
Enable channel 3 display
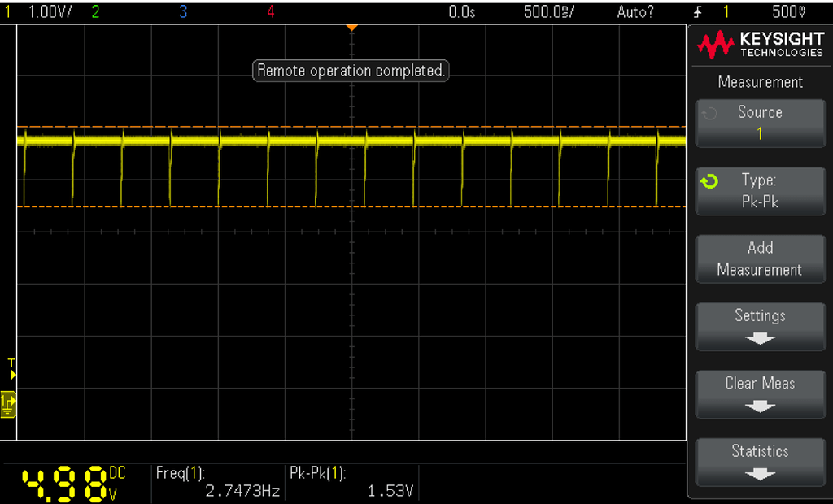(x=182, y=11)
